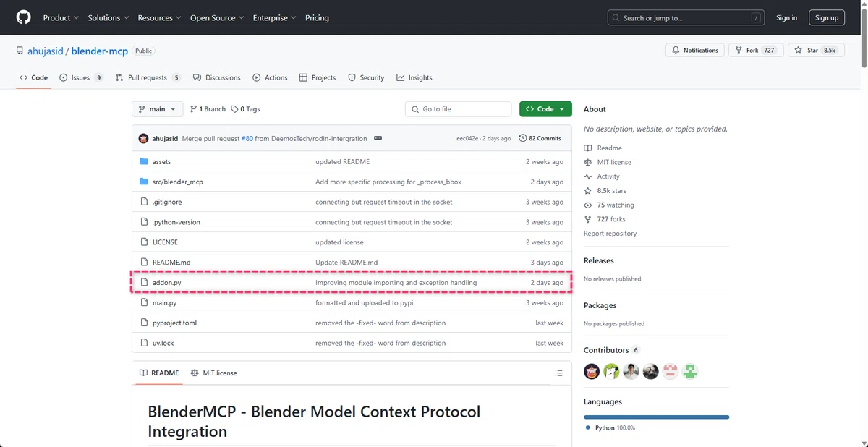
Task: Expand the Open Source menu
Action: click(217, 17)
